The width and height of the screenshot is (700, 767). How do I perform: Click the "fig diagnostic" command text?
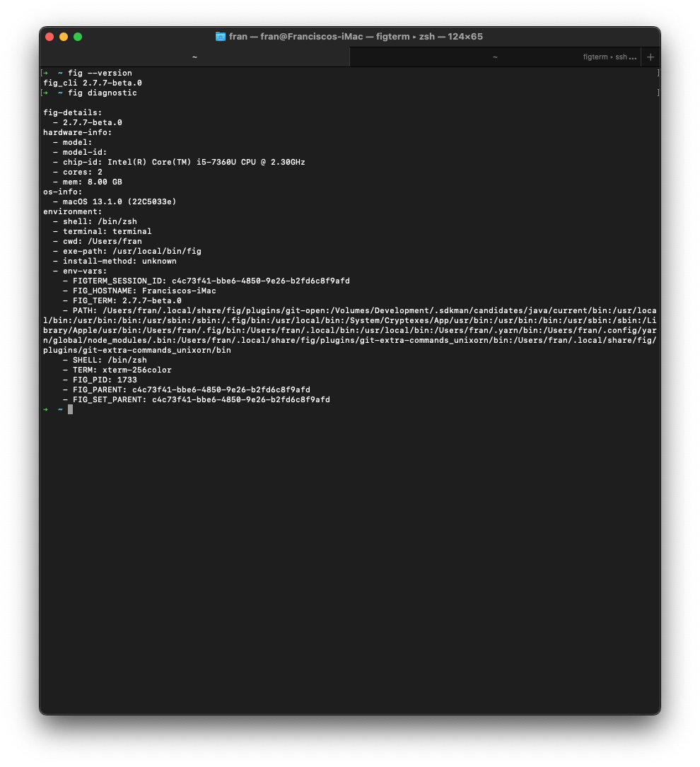point(103,93)
